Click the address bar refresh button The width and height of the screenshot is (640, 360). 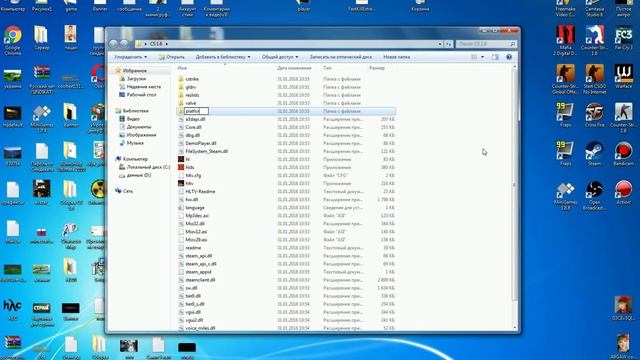(x=449, y=44)
